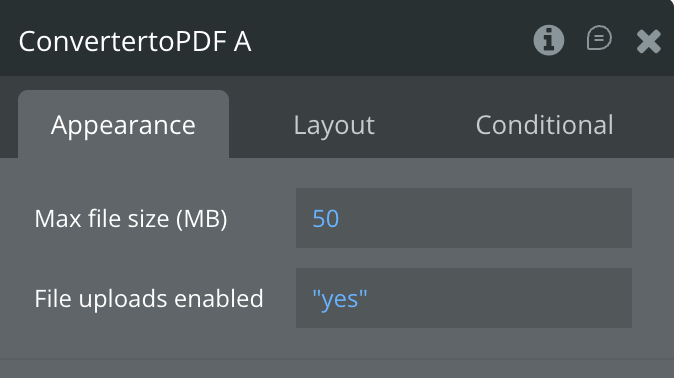Screen dimensions: 674x378
Task: Dismiss the panel with the X icon
Action: (649, 41)
